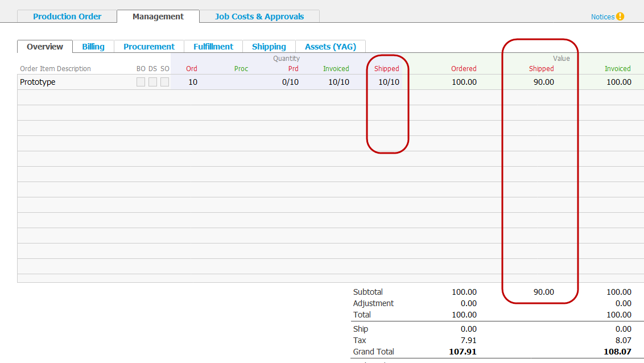Image resolution: width=644 pixels, height=363 pixels.
Task: Select the Prototype shipped value 90.00
Action: [x=544, y=82]
